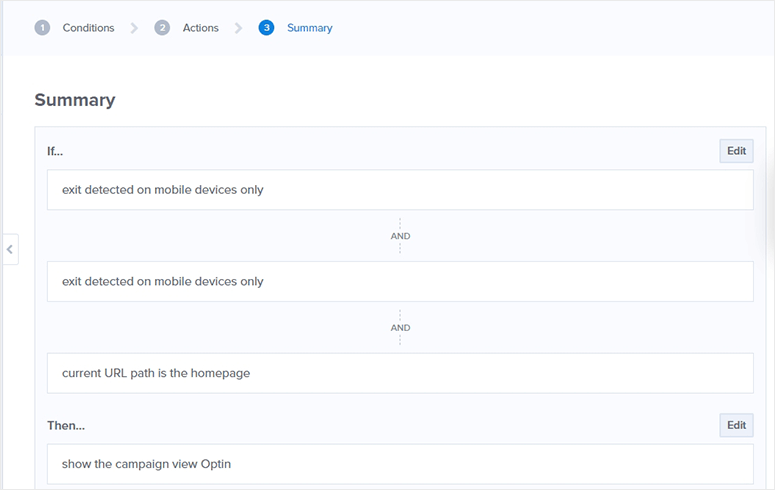Click the Summary heading
775x490 pixels.
pos(75,100)
